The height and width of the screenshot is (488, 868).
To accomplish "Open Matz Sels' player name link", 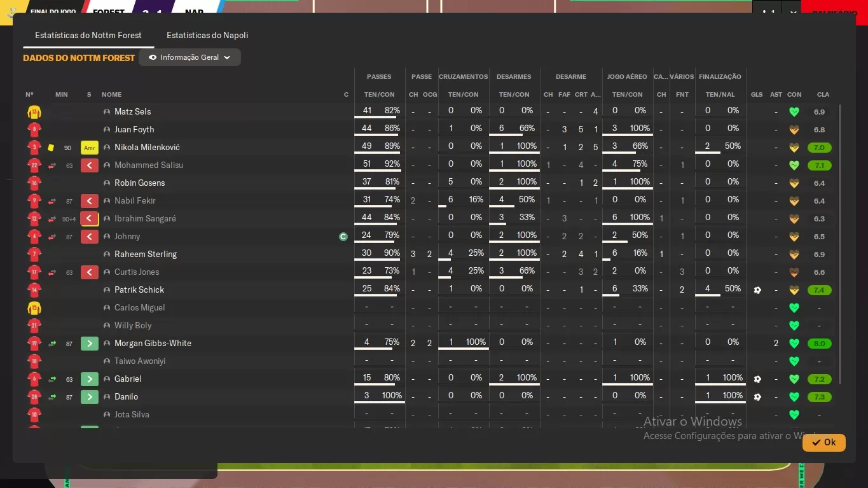I will [x=132, y=112].
